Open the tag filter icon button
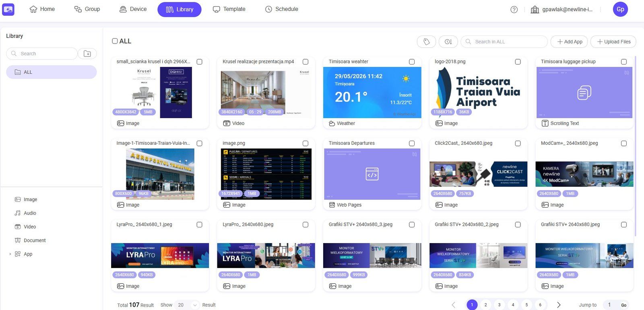The height and width of the screenshot is (310, 644). tap(426, 42)
